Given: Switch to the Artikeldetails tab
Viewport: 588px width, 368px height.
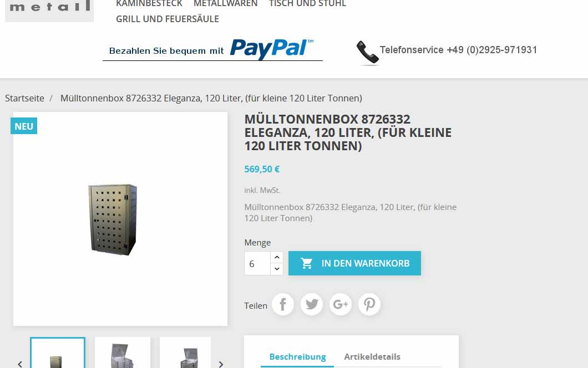Looking at the screenshot, I should [372, 357].
